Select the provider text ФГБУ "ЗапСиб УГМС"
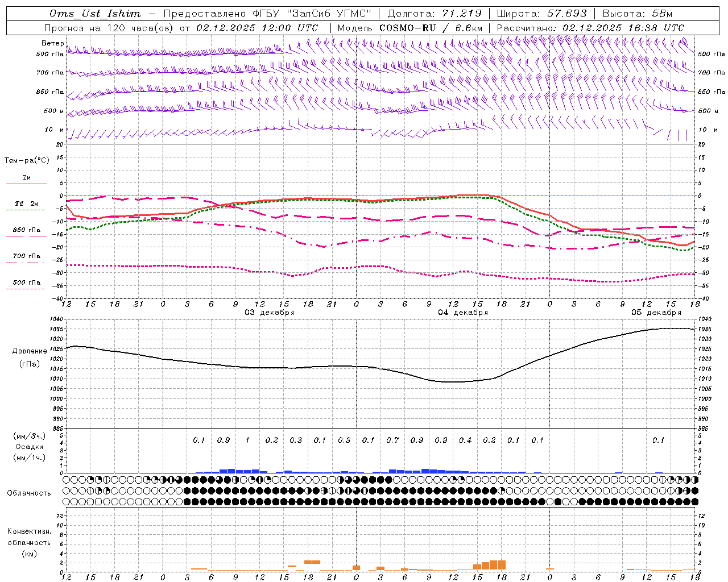Viewport: 728px width, 582px height. (311, 14)
